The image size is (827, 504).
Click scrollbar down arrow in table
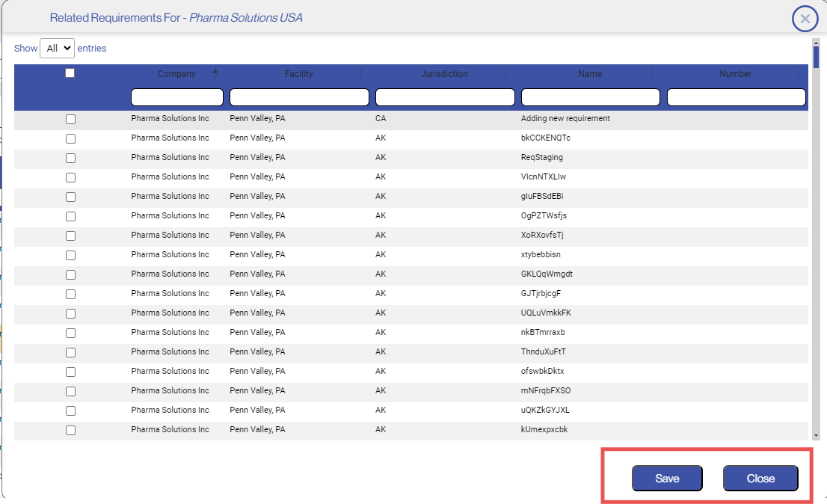816,434
